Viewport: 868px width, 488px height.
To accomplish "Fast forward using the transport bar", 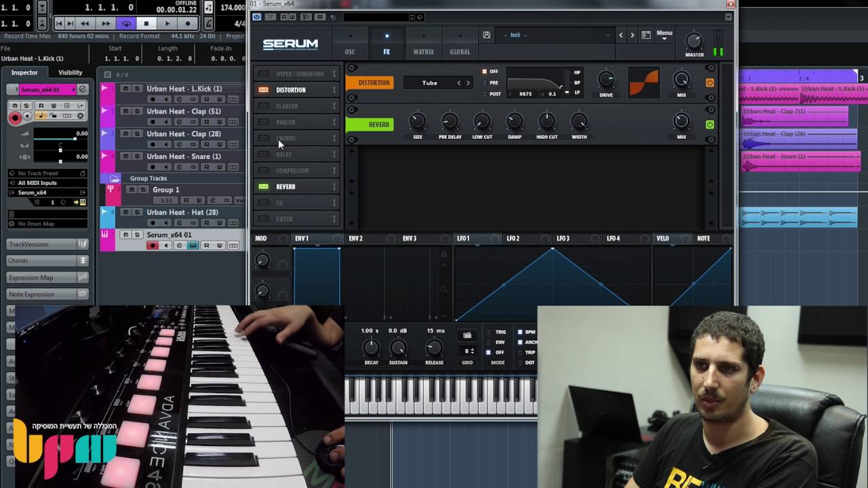I will [106, 24].
